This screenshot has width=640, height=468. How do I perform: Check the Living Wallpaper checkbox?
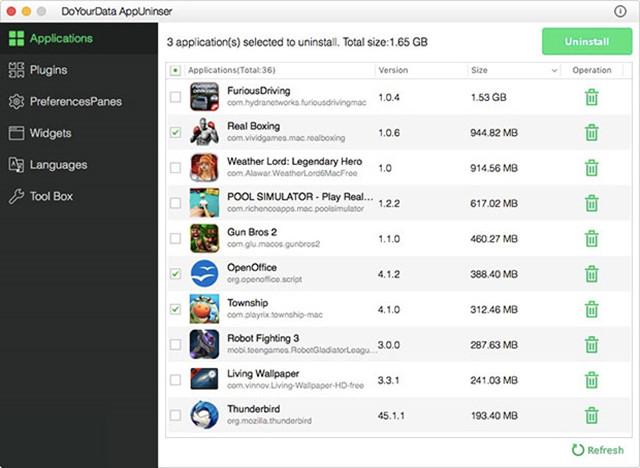pyautogui.click(x=176, y=379)
